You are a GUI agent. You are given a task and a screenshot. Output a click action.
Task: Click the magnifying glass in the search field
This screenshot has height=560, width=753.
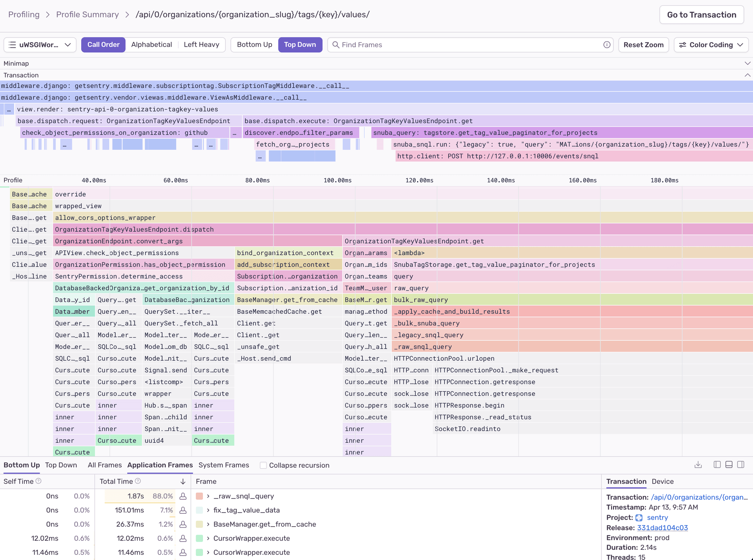[x=336, y=45]
